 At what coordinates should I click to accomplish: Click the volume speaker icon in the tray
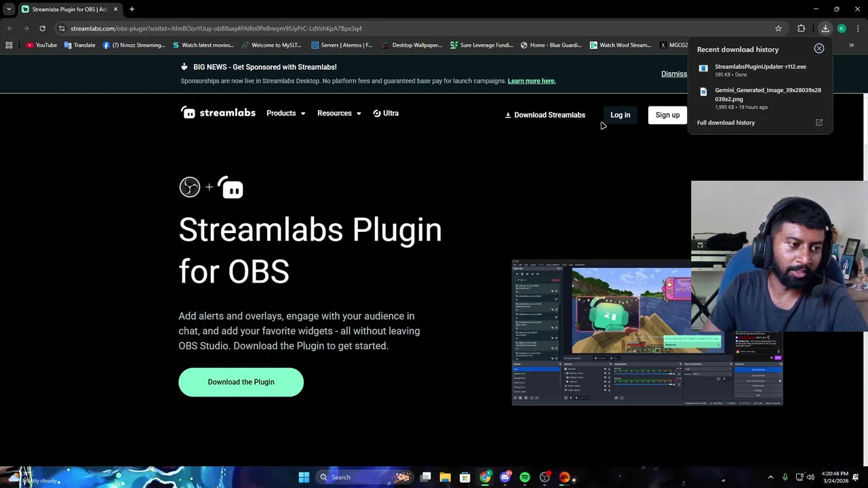tap(810, 477)
